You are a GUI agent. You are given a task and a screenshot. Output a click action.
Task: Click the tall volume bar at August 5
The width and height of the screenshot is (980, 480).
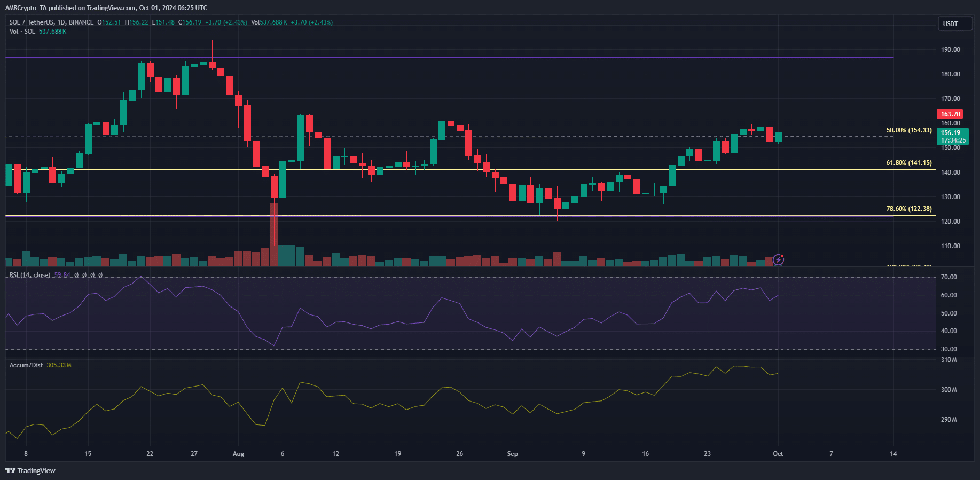[x=273, y=235]
